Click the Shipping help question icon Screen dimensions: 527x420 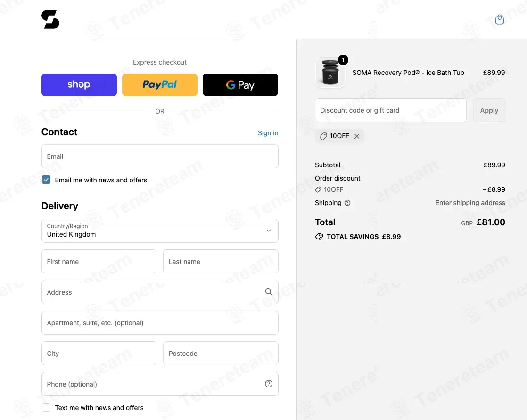(347, 203)
